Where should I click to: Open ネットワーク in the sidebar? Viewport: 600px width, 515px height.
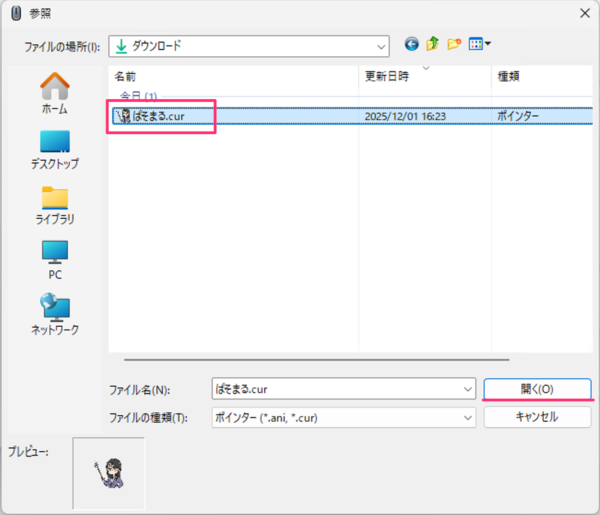[55, 314]
